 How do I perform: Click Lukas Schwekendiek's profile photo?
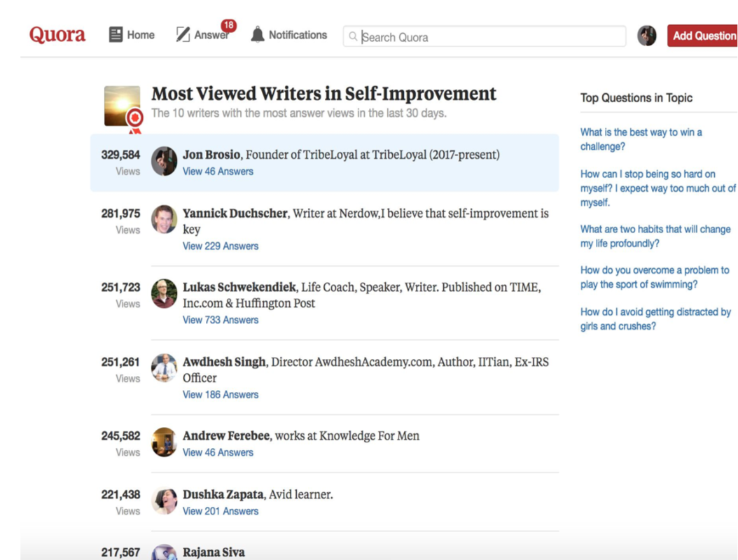pos(164,293)
